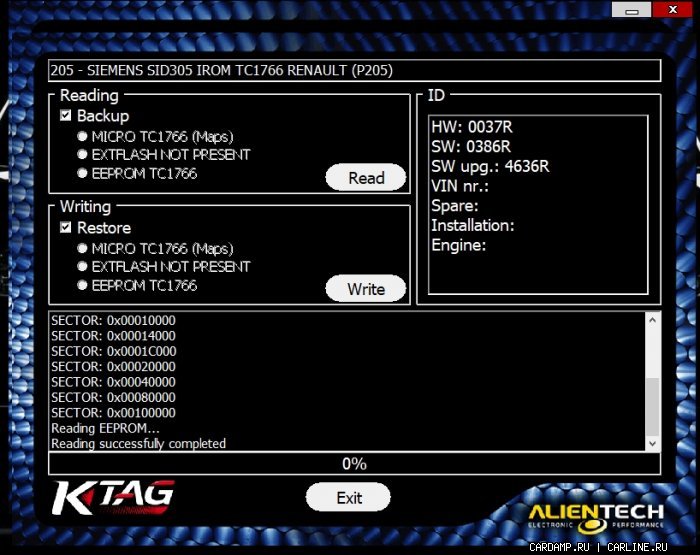The width and height of the screenshot is (700, 555).
Task: Click 'Reading successfully completed' log line
Action: click(x=138, y=444)
